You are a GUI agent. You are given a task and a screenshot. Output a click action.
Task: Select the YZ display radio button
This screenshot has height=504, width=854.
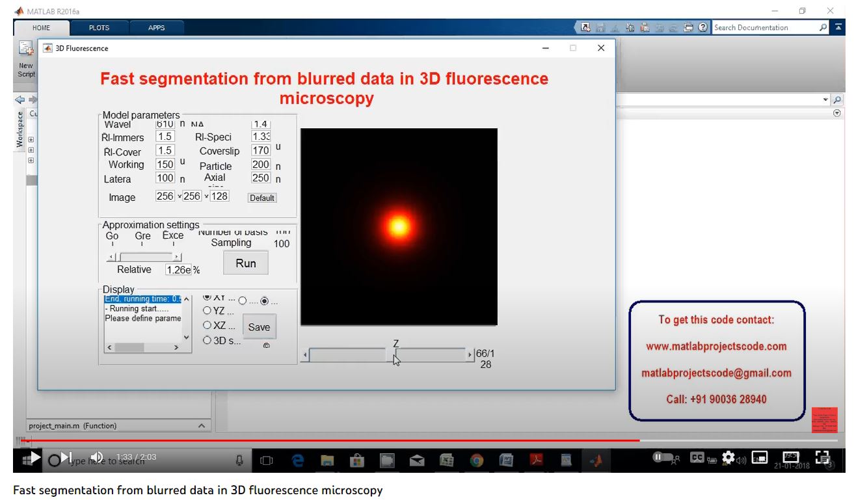207,311
